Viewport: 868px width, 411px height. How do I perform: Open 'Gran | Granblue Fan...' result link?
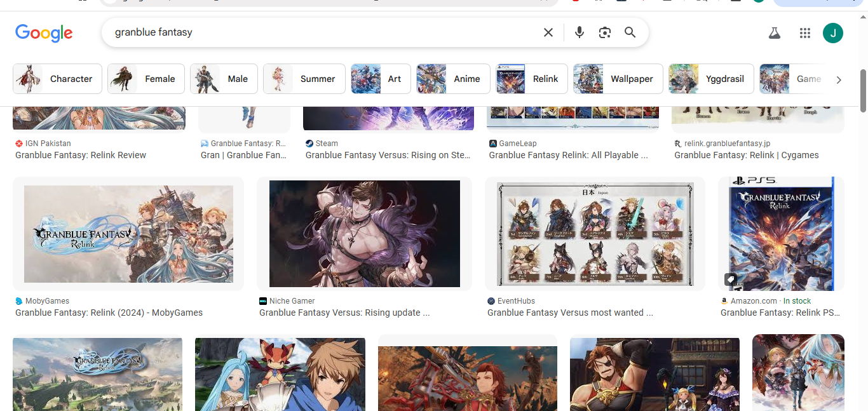(244, 155)
